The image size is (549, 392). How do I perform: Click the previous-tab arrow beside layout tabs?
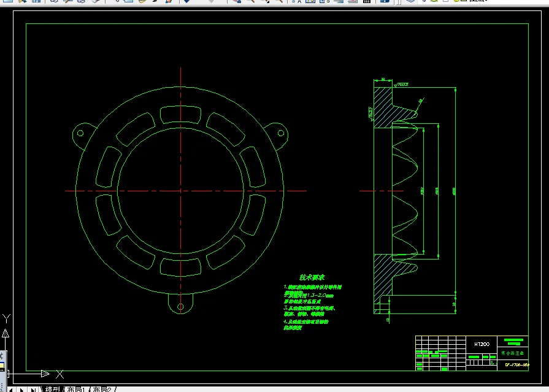point(11,390)
